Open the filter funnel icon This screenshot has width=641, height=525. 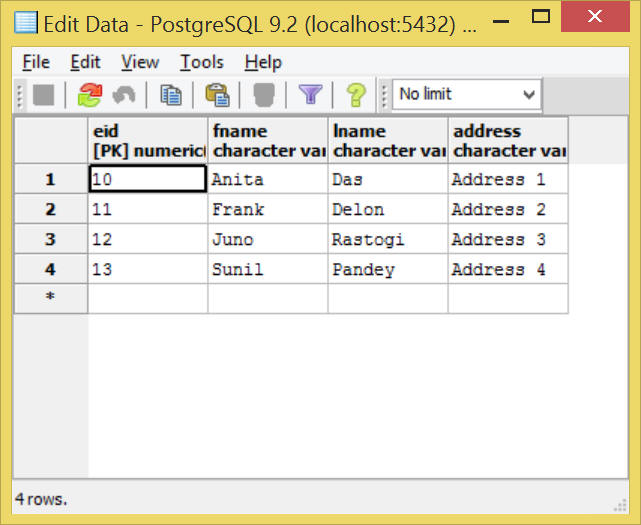click(310, 95)
